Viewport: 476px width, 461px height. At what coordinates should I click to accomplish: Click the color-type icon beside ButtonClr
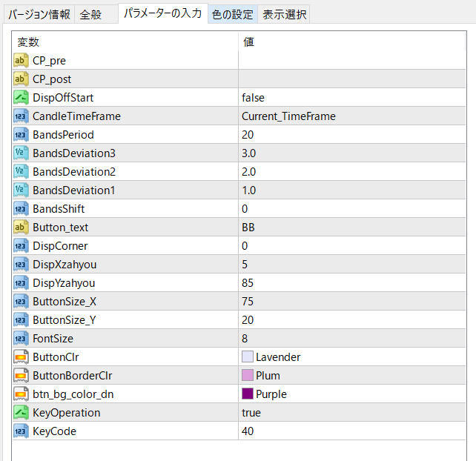(x=21, y=357)
